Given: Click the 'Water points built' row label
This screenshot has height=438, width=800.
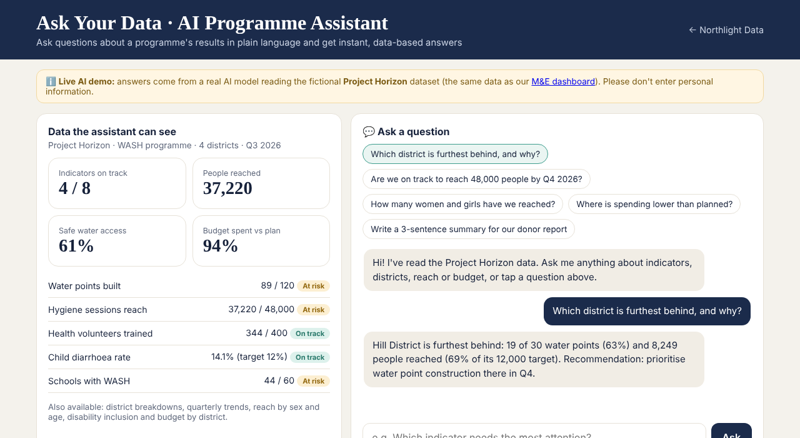Looking at the screenshot, I should pos(84,286).
